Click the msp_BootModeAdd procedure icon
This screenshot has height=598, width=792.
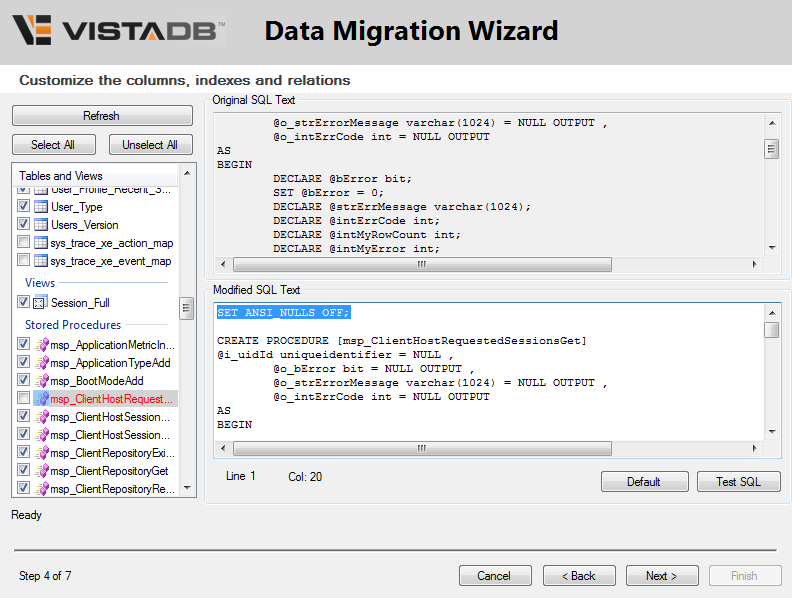pyautogui.click(x=42, y=381)
